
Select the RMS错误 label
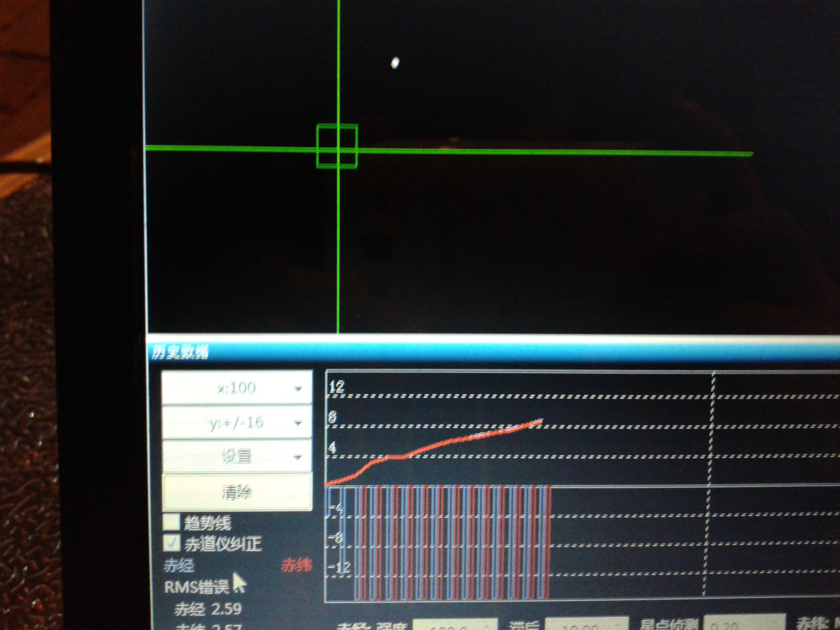(196, 587)
